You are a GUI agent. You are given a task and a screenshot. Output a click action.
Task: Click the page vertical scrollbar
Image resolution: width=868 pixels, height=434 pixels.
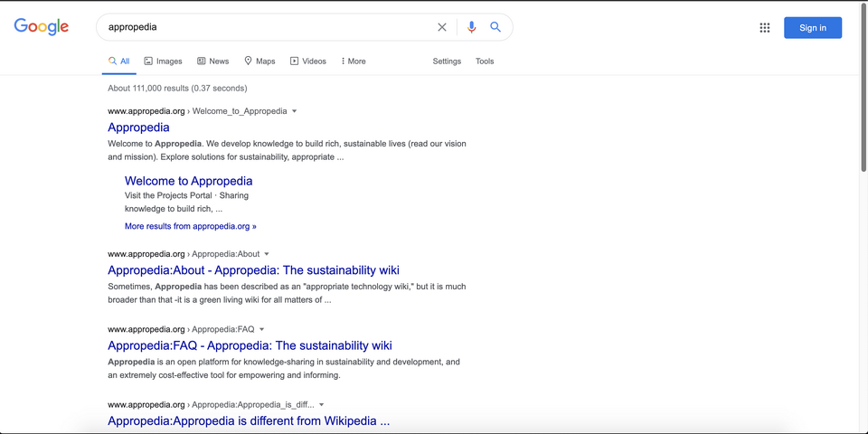(x=863, y=89)
